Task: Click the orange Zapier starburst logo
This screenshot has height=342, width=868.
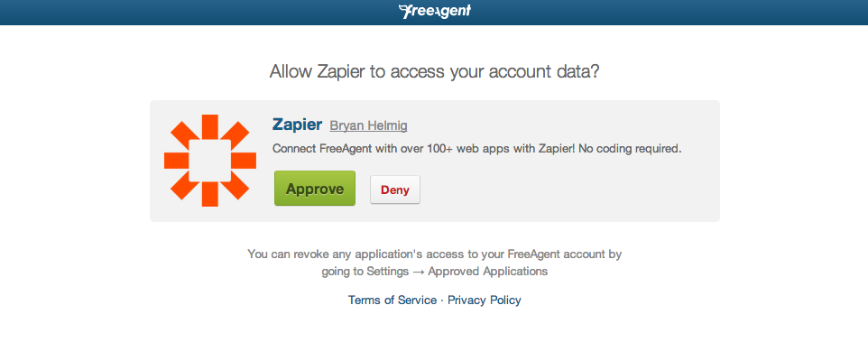Action: coord(210,161)
